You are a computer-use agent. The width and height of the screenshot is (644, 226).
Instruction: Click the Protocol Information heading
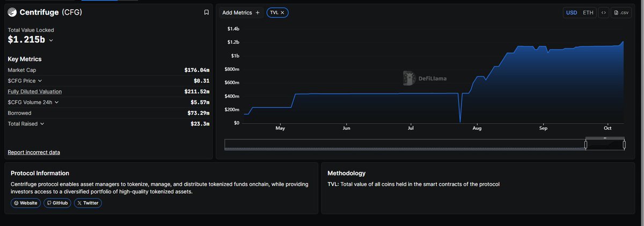point(40,173)
